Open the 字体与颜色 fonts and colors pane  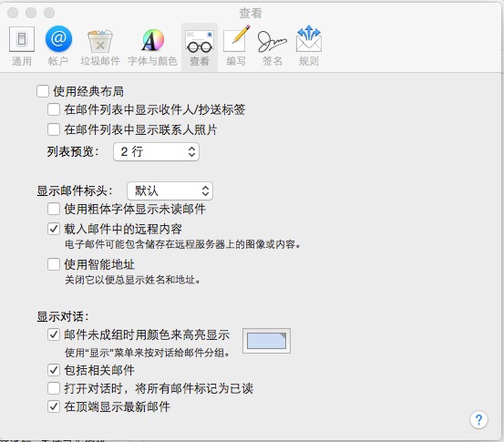[x=153, y=46]
